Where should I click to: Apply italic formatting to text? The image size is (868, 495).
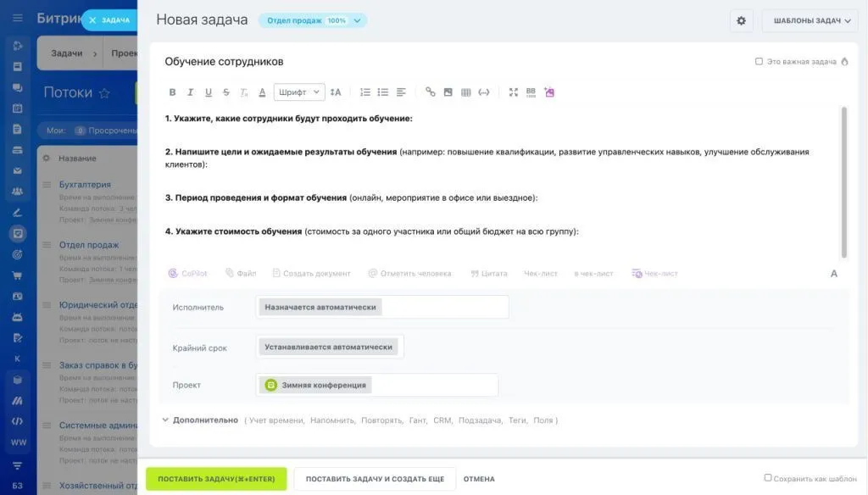click(190, 92)
